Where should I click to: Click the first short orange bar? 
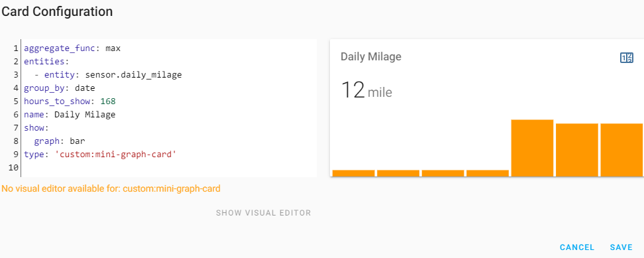point(354,173)
